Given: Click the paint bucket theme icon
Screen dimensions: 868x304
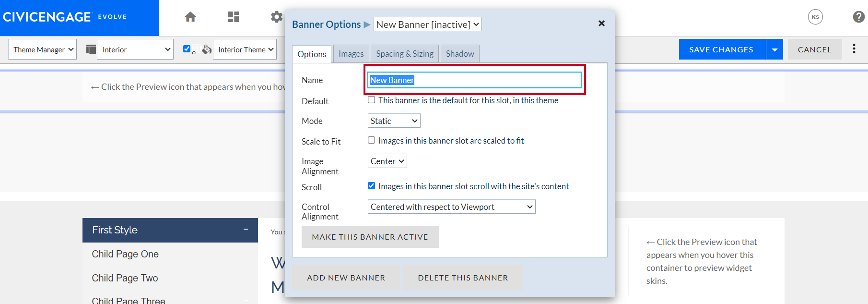Looking at the screenshot, I should coord(207,49).
